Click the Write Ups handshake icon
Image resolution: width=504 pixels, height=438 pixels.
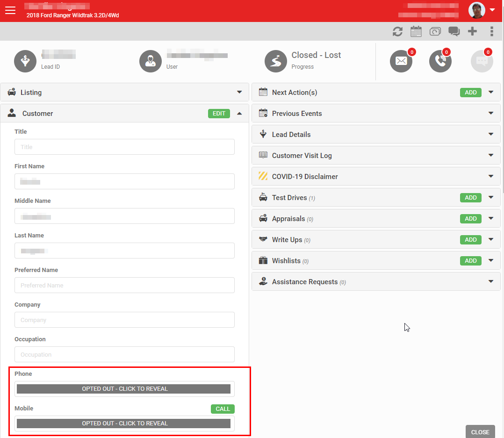(263, 239)
